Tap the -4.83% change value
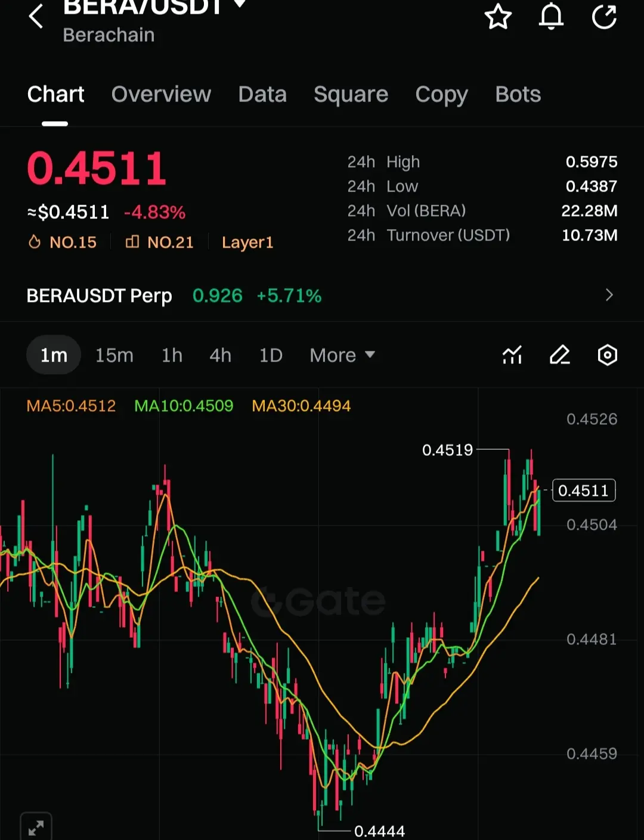This screenshot has width=644, height=840. click(x=155, y=212)
